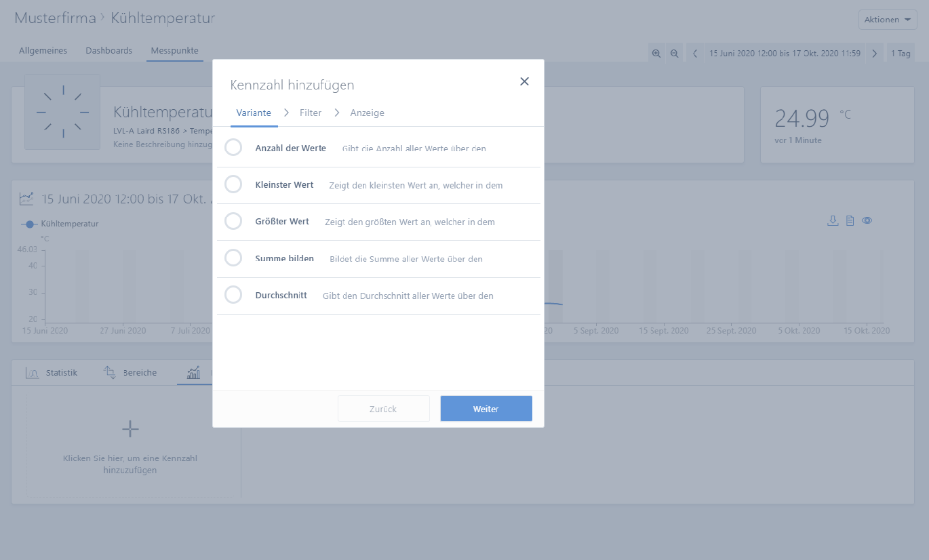
Task: Go to next time range arrow
Action: 875,54
